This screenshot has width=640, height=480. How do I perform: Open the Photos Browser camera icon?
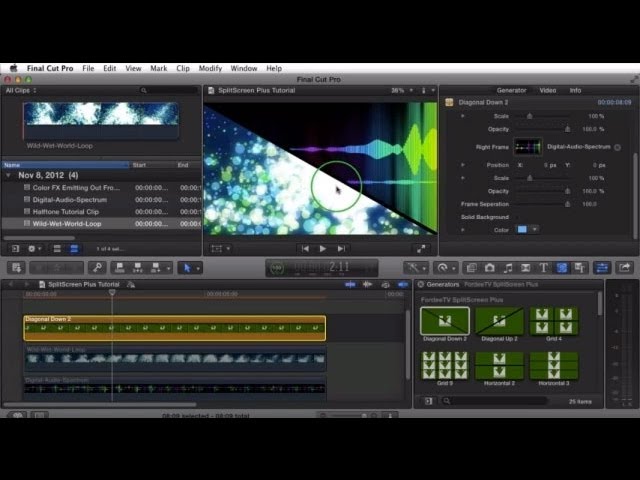pos(490,268)
